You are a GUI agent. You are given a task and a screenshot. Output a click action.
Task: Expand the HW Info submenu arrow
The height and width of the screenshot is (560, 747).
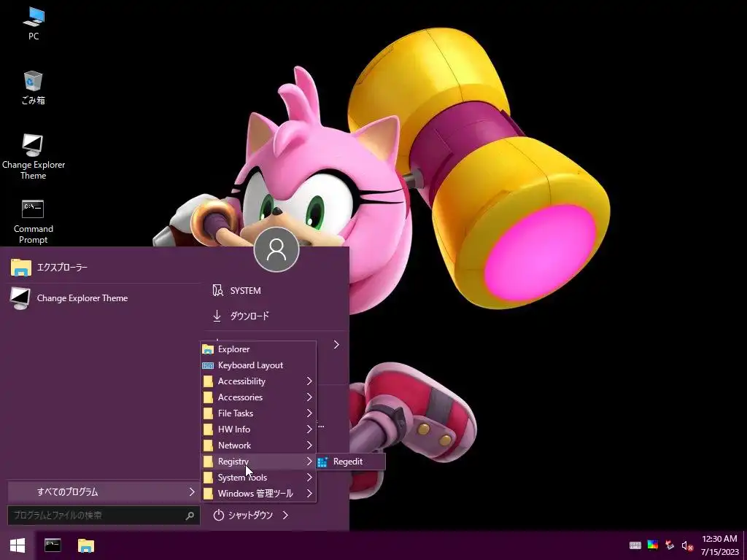(x=309, y=429)
